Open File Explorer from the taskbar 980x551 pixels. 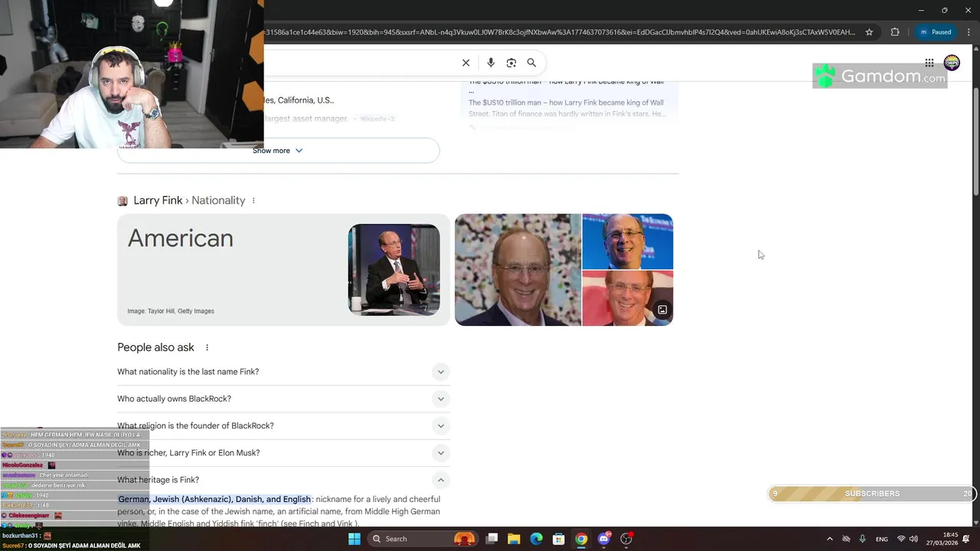click(x=514, y=539)
